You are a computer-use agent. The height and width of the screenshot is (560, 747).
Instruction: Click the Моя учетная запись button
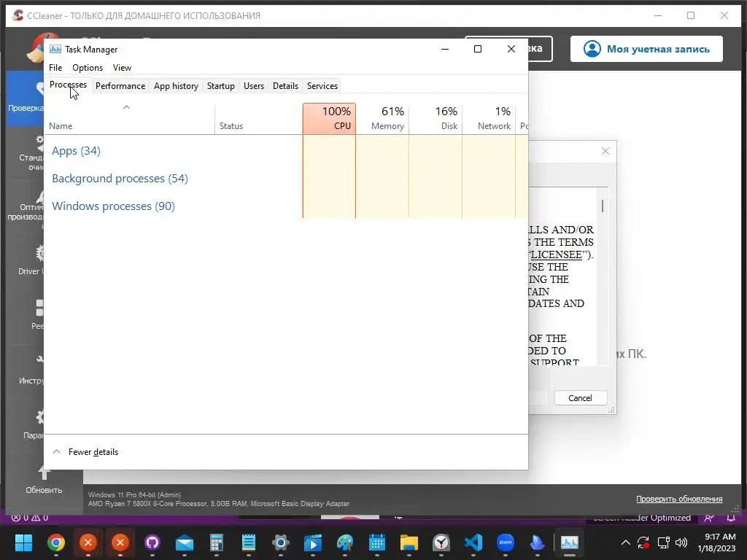click(646, 49)
